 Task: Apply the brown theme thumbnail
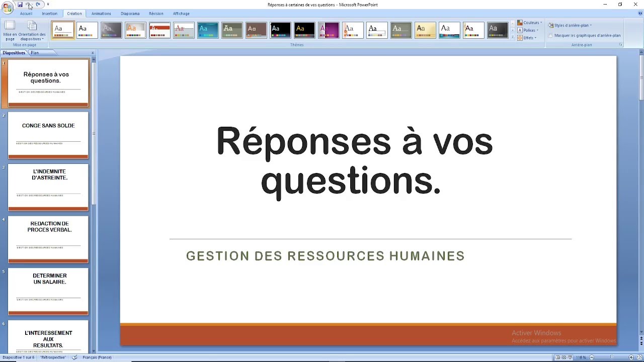click(x=256, y=30)
